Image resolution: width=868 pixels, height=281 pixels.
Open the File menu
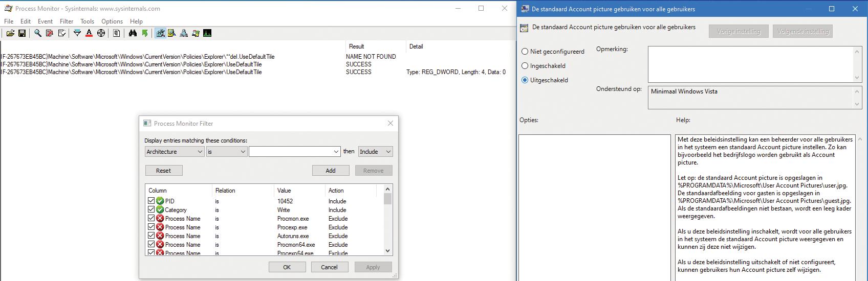pyautogui.click(x=9, y=21)
